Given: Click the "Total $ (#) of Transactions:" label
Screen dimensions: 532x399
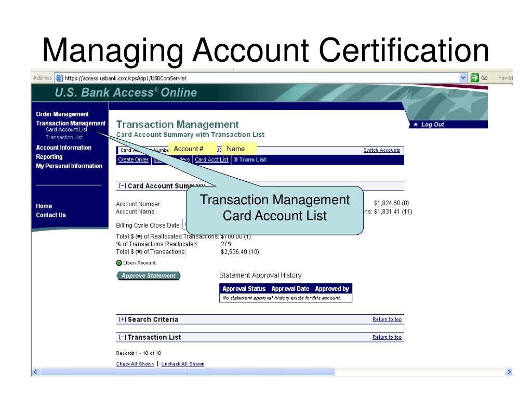Looking at the screenshot, I should pyautogui.click(x=151, y=252).
